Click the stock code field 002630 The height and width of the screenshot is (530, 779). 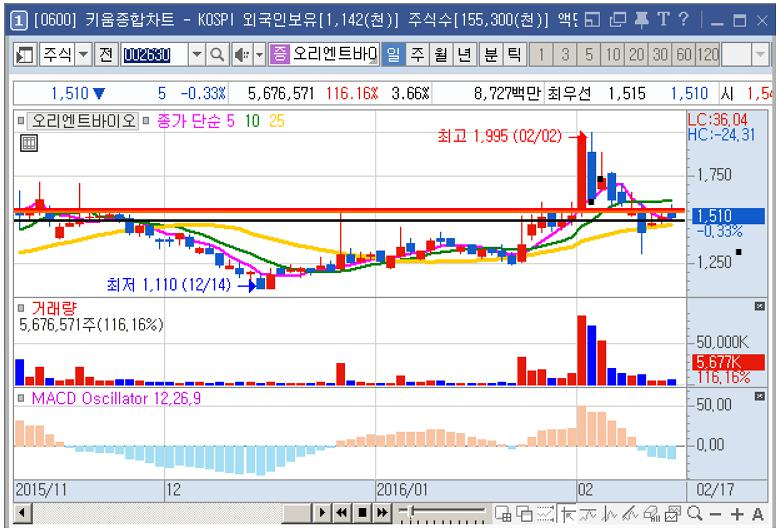click(x=154, y=54)
